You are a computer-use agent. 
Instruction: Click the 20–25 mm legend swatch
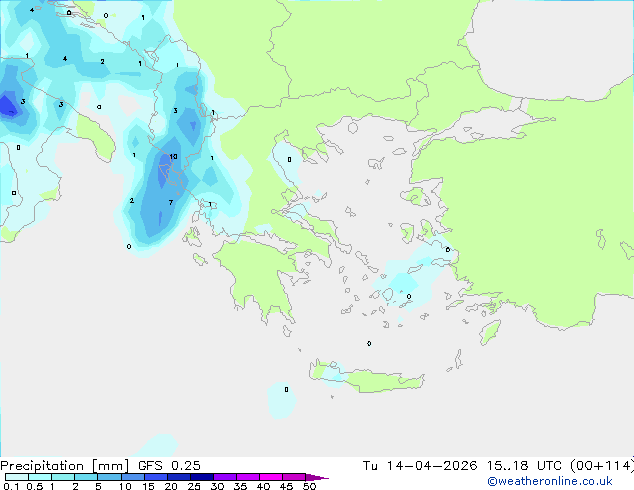tap(178, 477)
